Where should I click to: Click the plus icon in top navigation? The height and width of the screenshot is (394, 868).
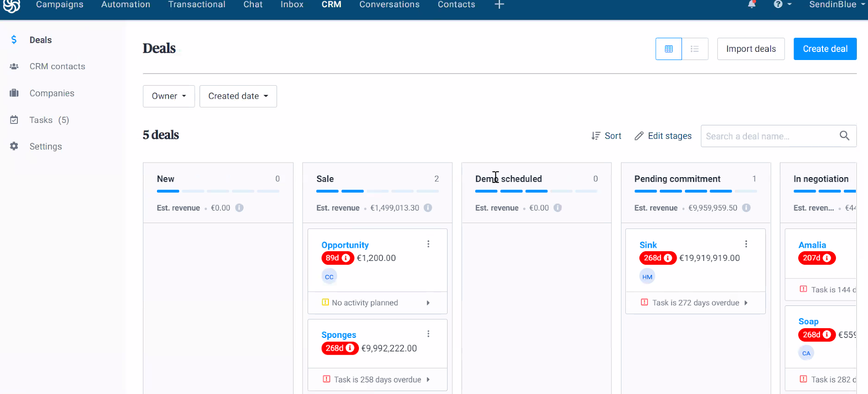pos(499,4)
